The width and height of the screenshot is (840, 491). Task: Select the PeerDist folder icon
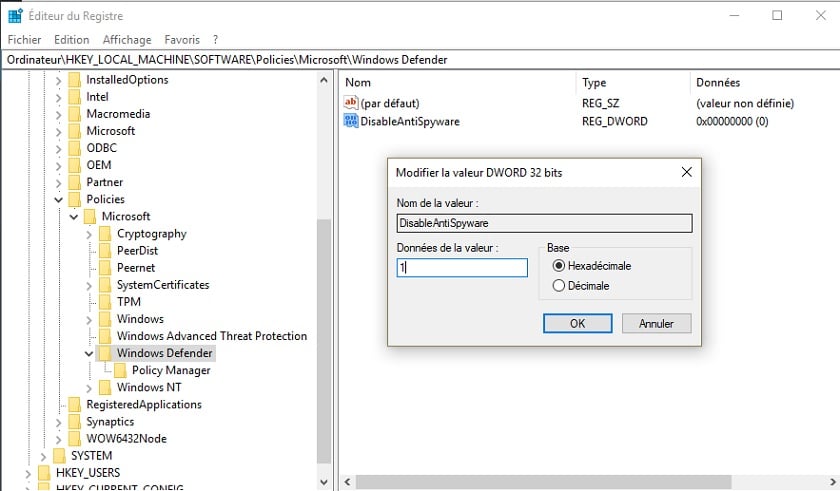coord(105,251)
